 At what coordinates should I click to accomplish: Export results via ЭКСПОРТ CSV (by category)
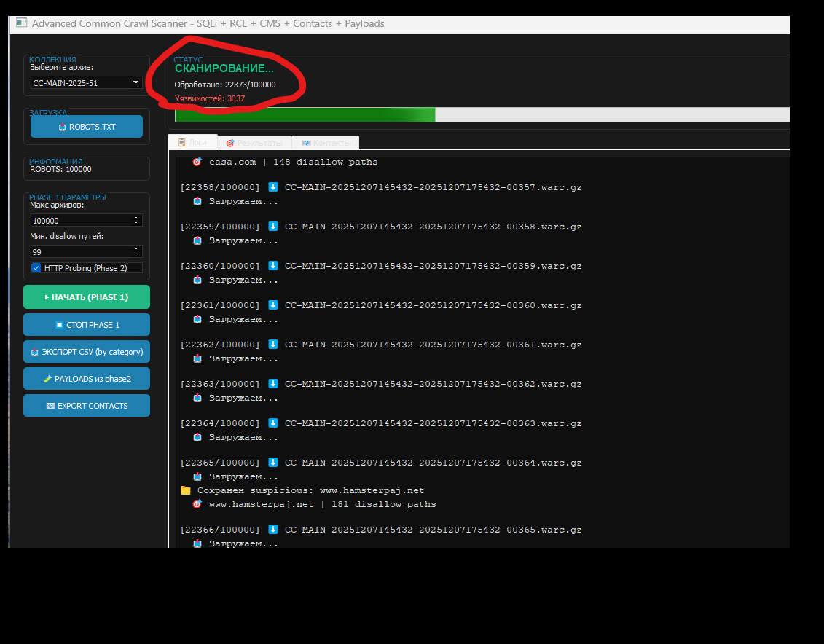pyautogui.click(x=87, y=351)
